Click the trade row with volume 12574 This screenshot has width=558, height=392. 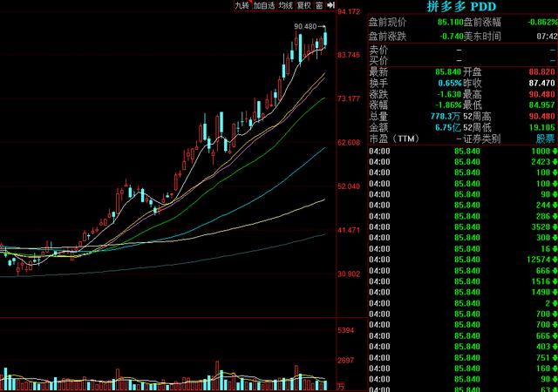463,260
